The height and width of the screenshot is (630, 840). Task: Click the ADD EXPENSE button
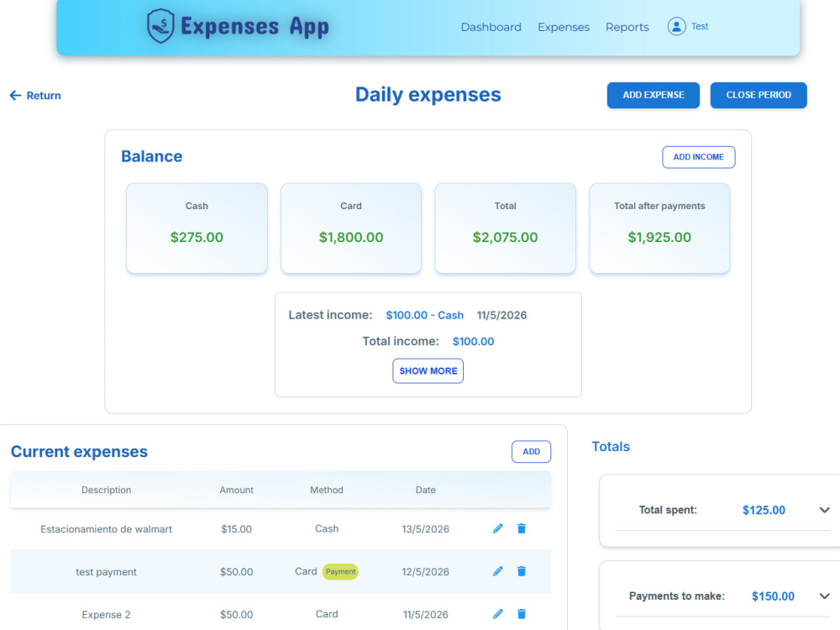[x=653, y=95]
